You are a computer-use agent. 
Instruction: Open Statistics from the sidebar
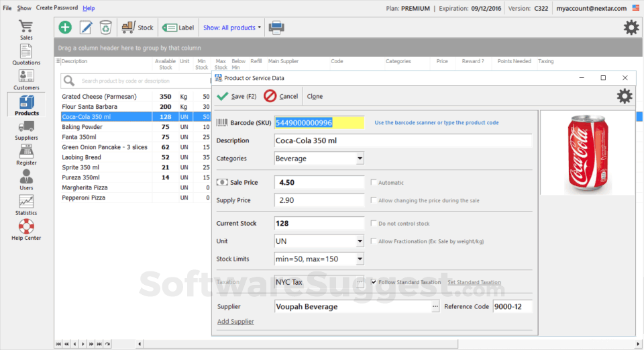[26, 205]
